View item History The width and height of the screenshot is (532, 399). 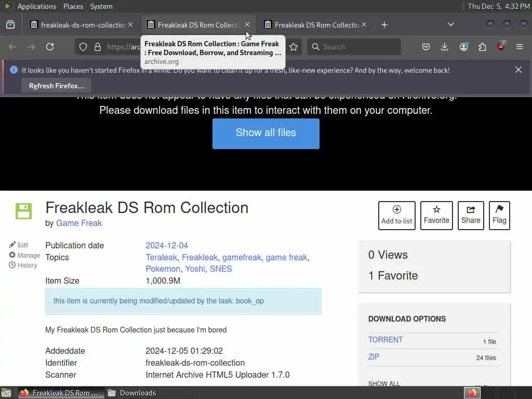(x=23, y=265)
